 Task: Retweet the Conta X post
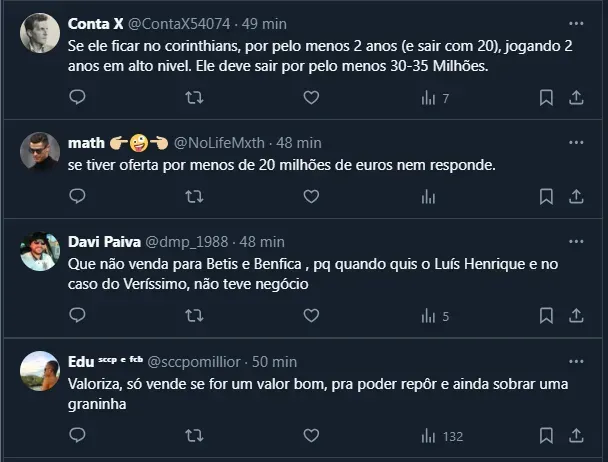click(194, 97)
